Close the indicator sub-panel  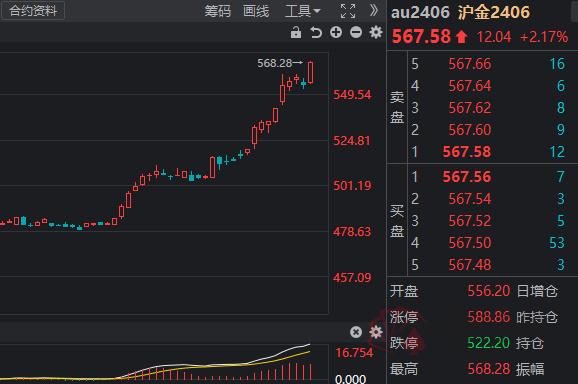(356, 332)
